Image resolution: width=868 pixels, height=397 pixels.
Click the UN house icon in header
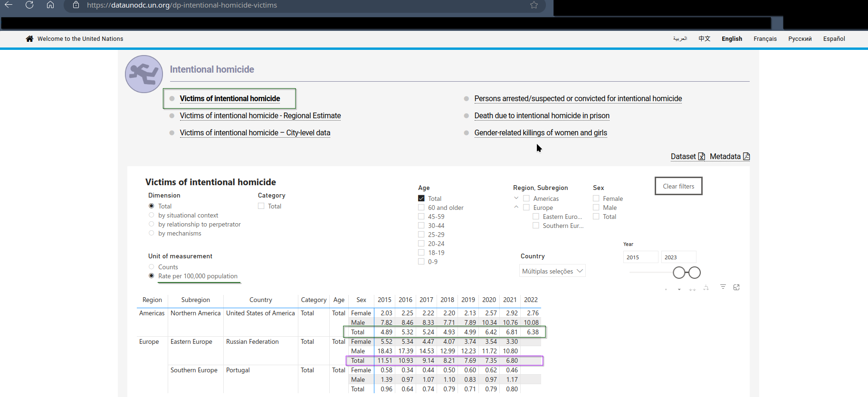pos(29,39)
